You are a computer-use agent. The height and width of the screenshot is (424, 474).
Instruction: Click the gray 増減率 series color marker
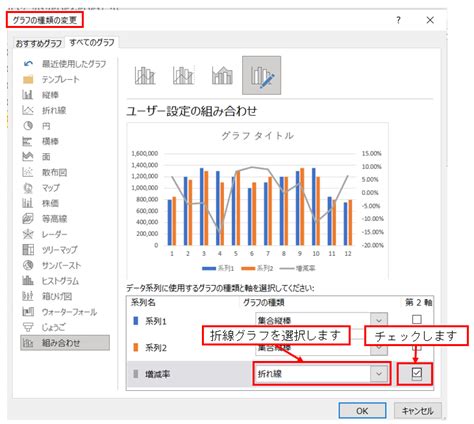(x=136, y=374)
